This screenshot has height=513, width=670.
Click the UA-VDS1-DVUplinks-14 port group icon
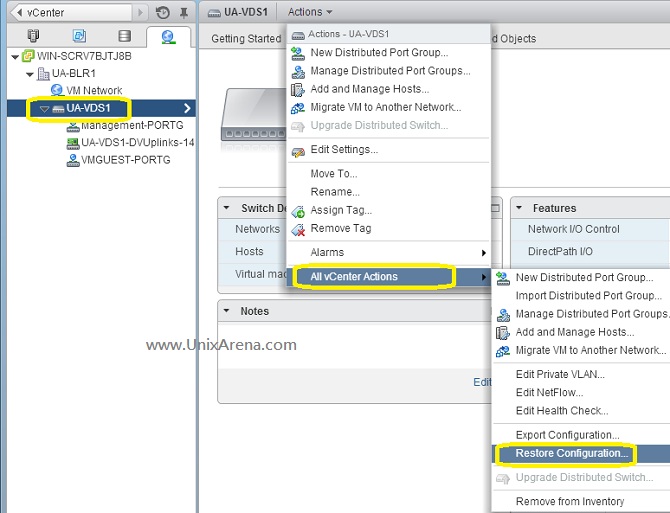click(73, 143)
